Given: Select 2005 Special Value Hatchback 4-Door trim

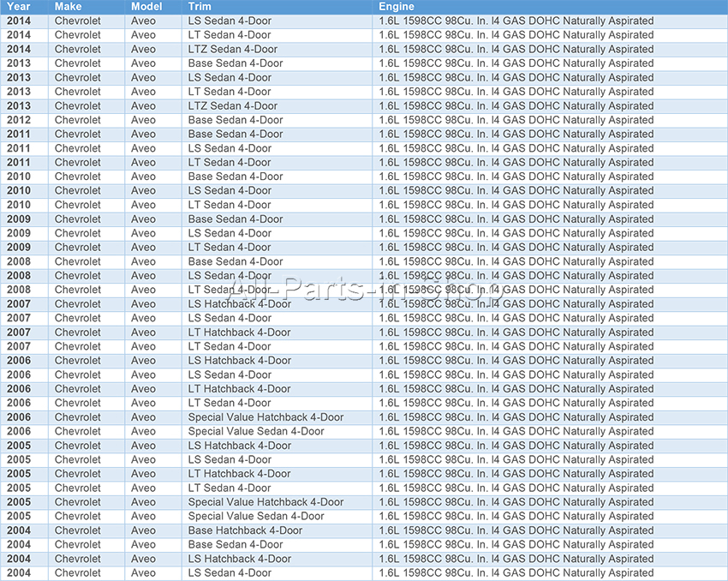Looking at the screenshot, I should [x=266, y=502].
